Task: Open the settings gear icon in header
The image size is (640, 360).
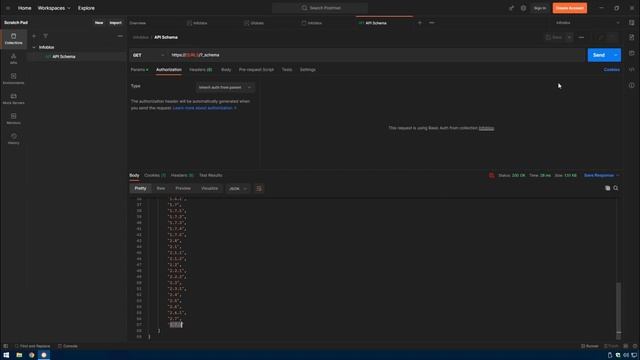Action: [523, 8]
